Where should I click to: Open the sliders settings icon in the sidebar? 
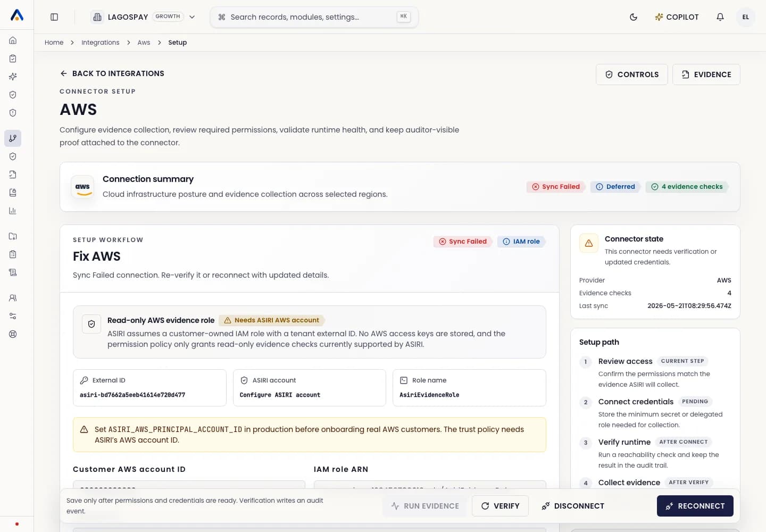click(x=13, y=316)
